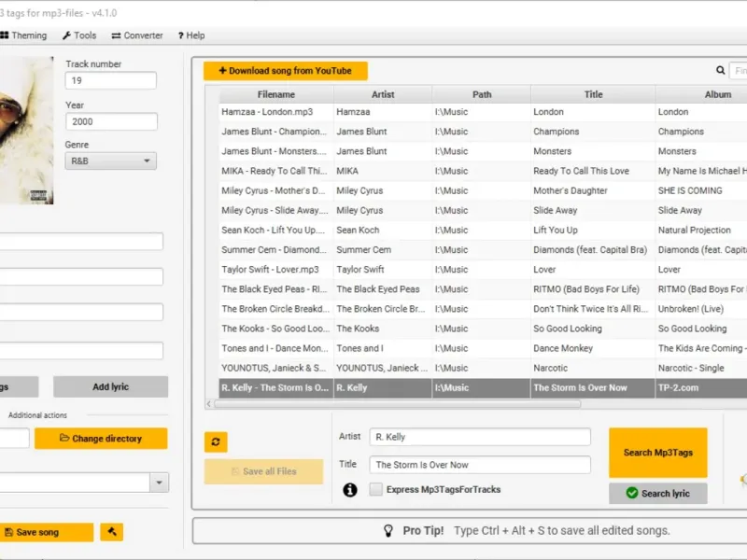Viewport: 747px width, 560px height.
Task: Open the Tools menu
Action: (x=79, y=35)
